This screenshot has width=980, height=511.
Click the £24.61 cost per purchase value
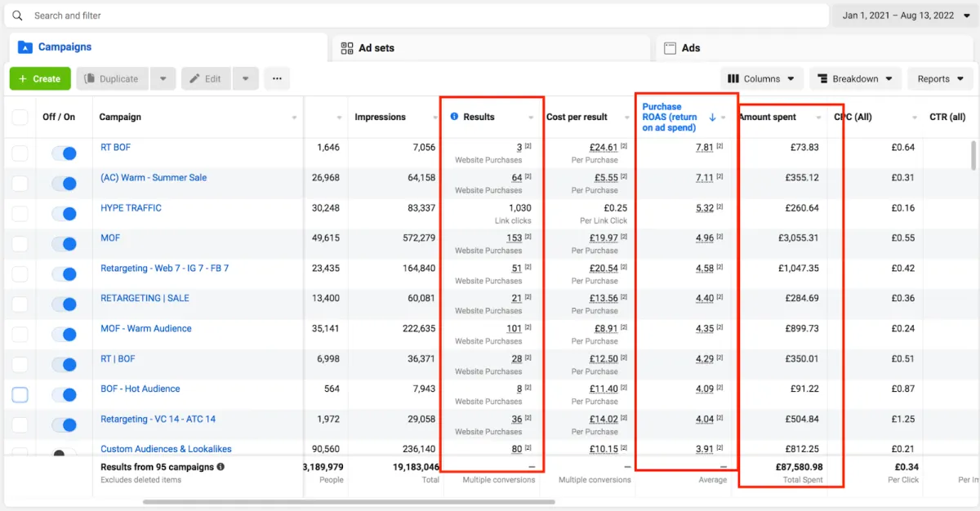tap(604, 147)
